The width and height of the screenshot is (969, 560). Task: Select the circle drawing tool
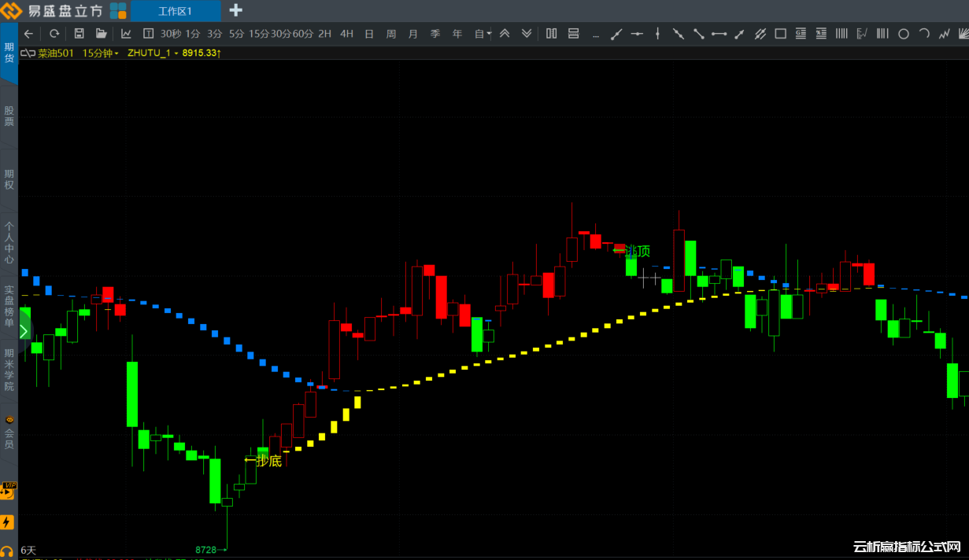(x=904, y=34)
